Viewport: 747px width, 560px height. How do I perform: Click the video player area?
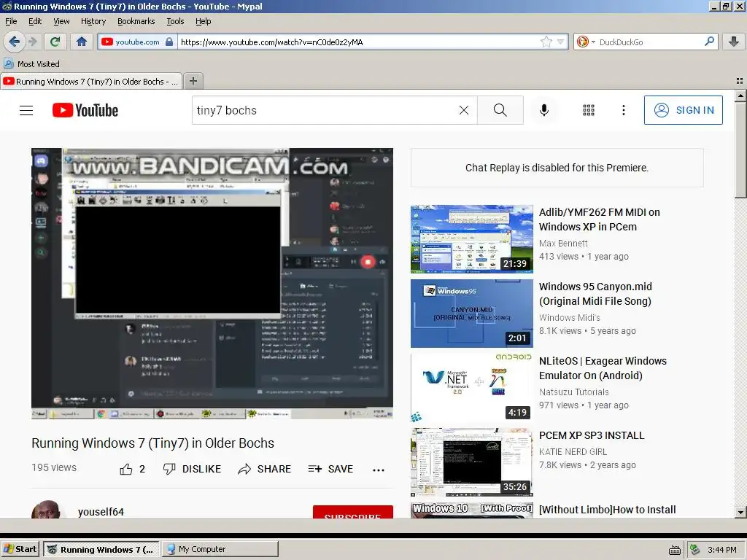coord(212,284)
